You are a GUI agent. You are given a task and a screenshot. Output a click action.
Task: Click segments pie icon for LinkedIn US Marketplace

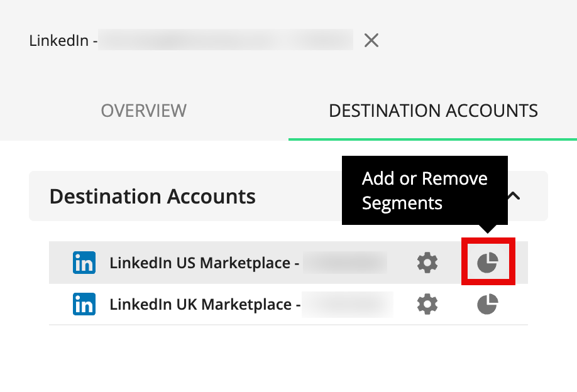tap(488, 263)
